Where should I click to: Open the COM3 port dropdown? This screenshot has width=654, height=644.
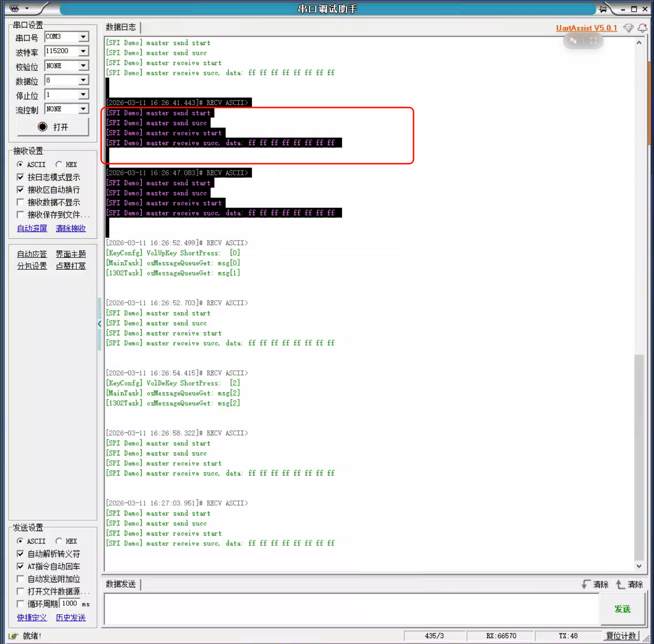pos(84,37)
